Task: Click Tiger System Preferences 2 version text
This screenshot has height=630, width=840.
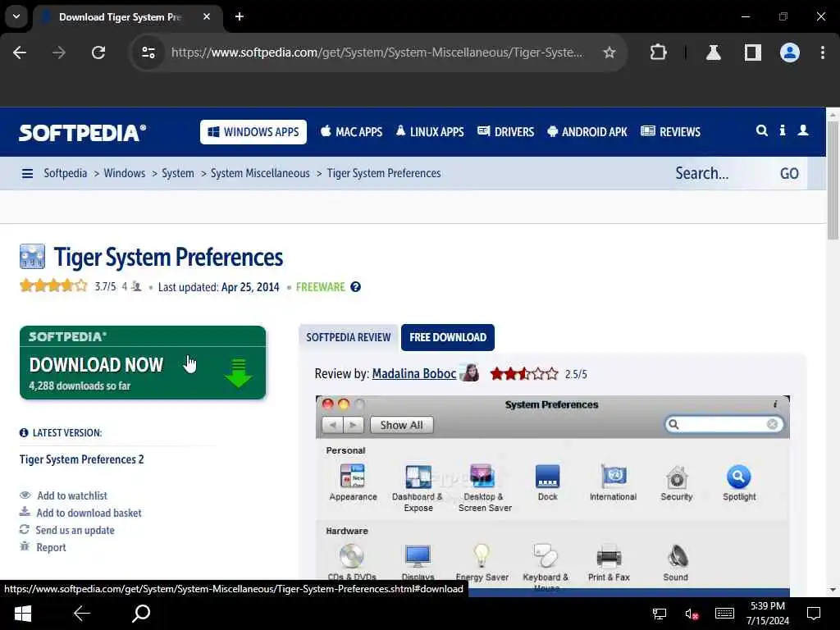Action: coord(81,459)
